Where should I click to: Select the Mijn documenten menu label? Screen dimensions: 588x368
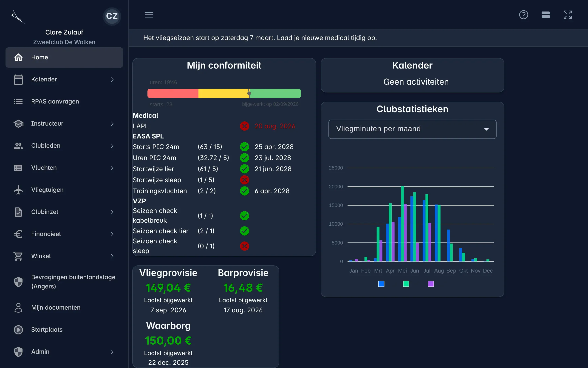click(56, 308)
